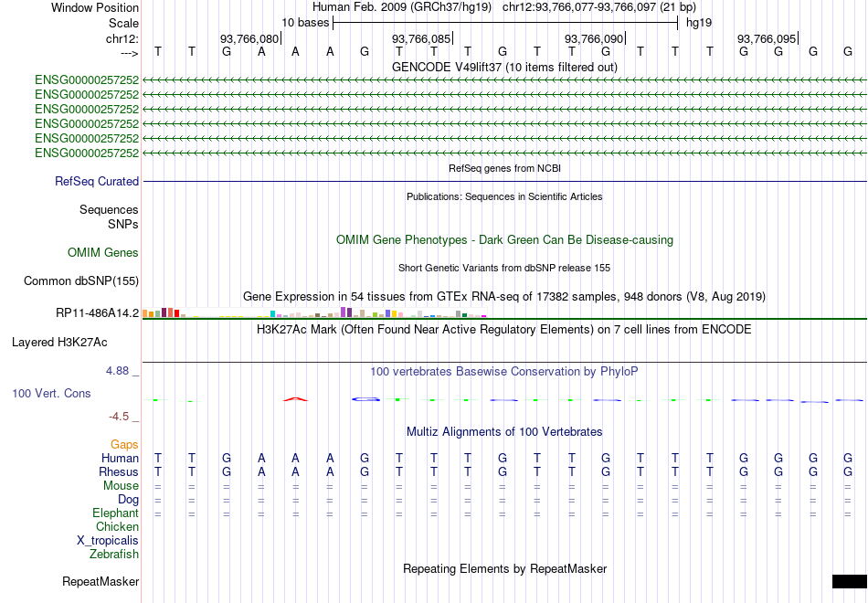Viewport: 868px width, 603px height.
Task: Click the -4.5 PhyloP lower limit value
Action: click(119, 417)
